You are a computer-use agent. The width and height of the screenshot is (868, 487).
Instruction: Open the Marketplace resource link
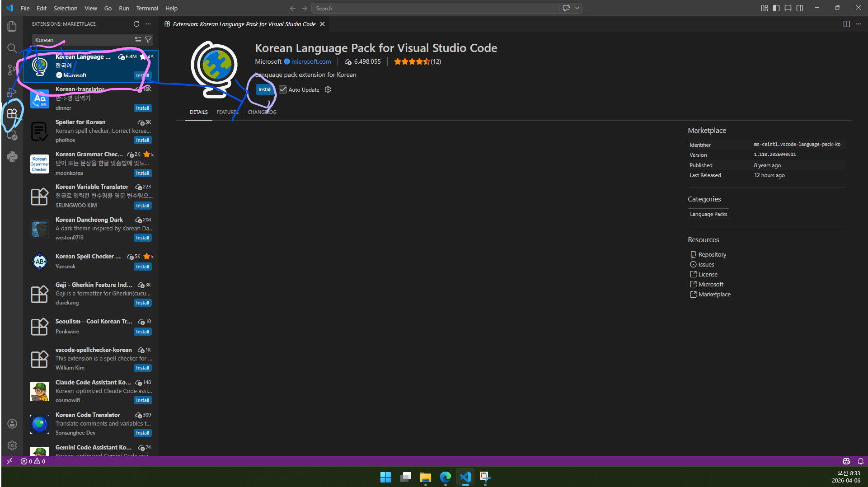pyautogui.click(x=714, y=294)
